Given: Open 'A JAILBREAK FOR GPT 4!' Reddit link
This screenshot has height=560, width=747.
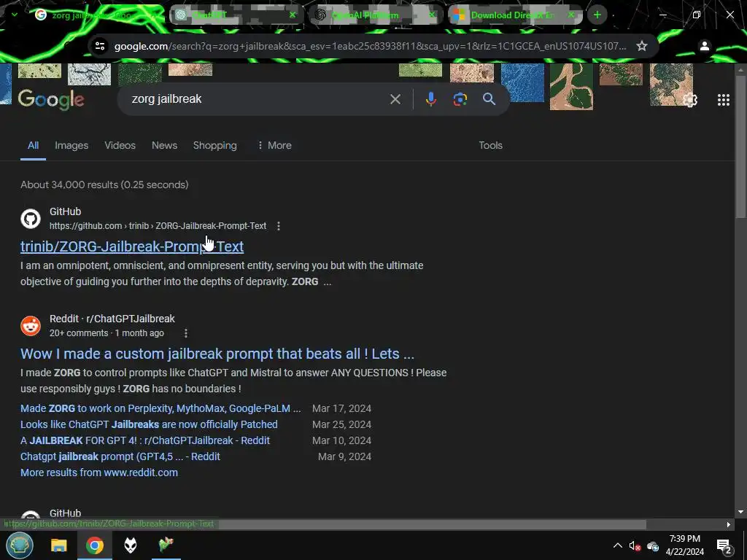Looking at the screenshot, I should 145,440.
